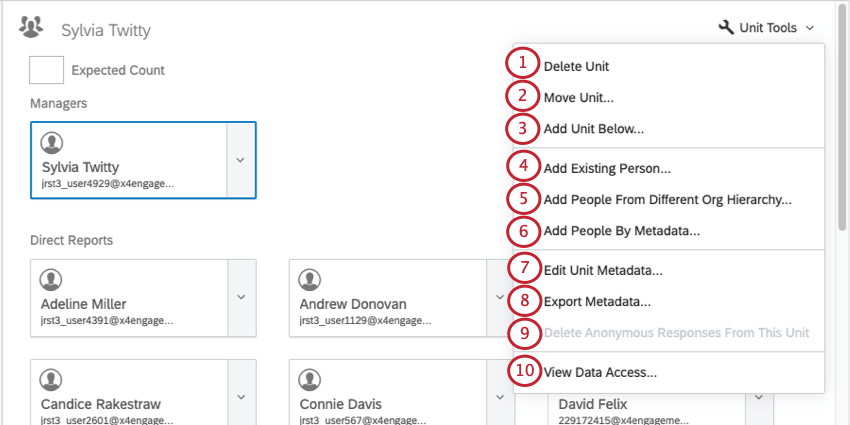Viewport: 850px width, 425px height.
Task: Expand David Felix's card dropdown arrow
Action: click(x=759, y=399)
